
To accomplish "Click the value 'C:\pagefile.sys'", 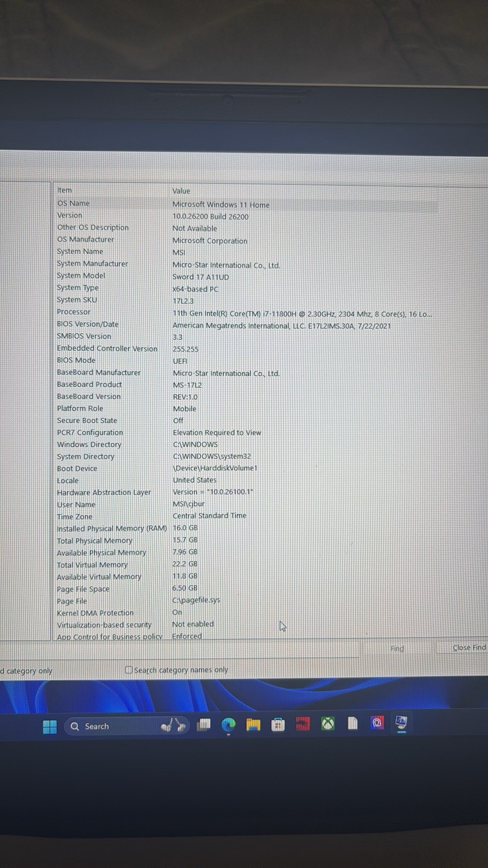I will point(196,600).
